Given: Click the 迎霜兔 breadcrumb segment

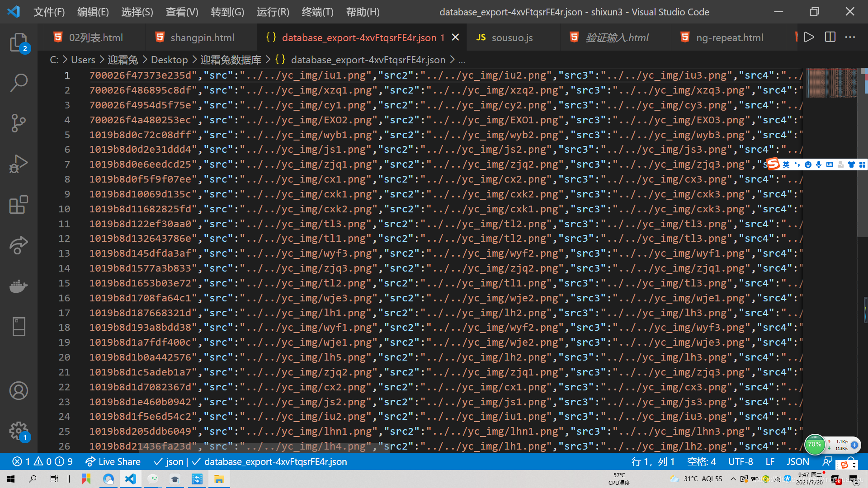Looking at the screenshot, I should coord(123,60).
